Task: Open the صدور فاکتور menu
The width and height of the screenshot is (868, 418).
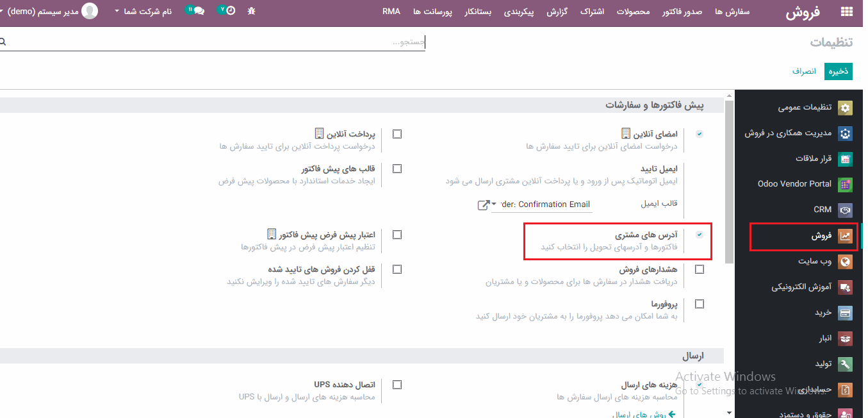Action: pyautogui.click(x=682, y=12)
